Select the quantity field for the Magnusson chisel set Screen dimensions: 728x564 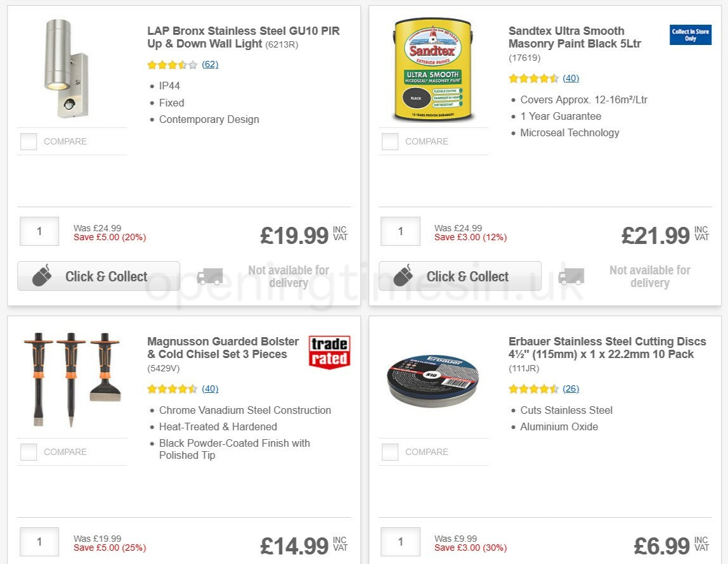pos(39,542)
